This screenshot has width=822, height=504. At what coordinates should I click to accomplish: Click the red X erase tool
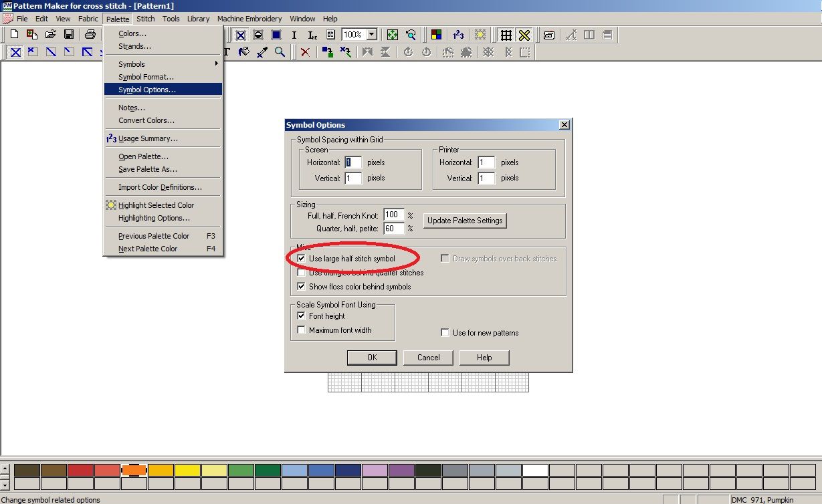tap(305, 51)
